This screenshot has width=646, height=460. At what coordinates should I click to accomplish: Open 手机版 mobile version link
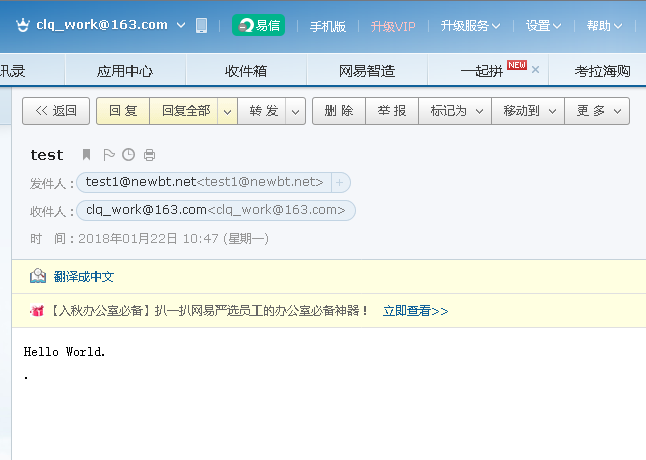tap(328, 26)
